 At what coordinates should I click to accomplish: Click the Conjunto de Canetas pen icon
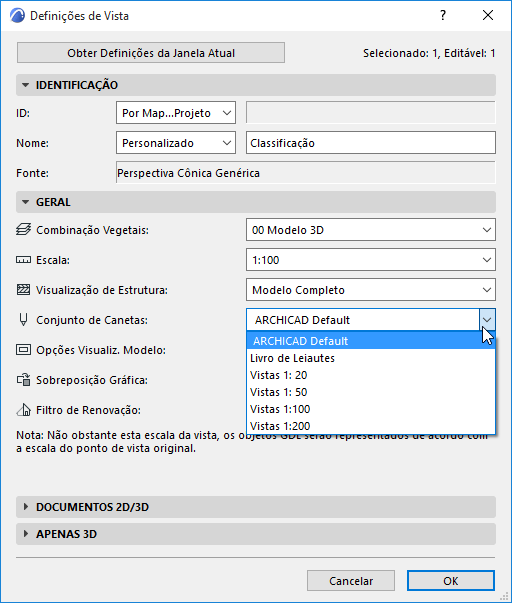pyautogui.click(x=23, y=320)
